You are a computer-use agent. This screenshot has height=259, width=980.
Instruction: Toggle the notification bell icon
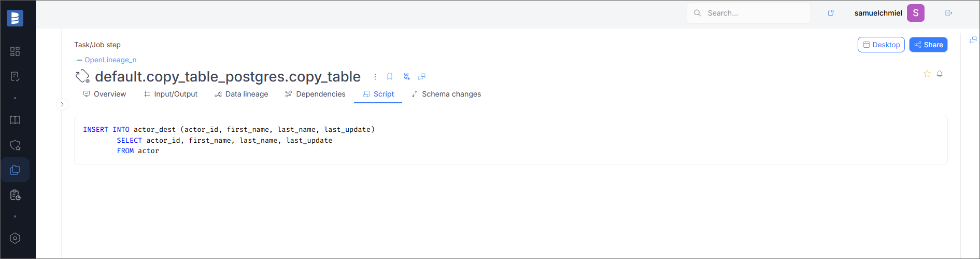(x=940, y=74)
